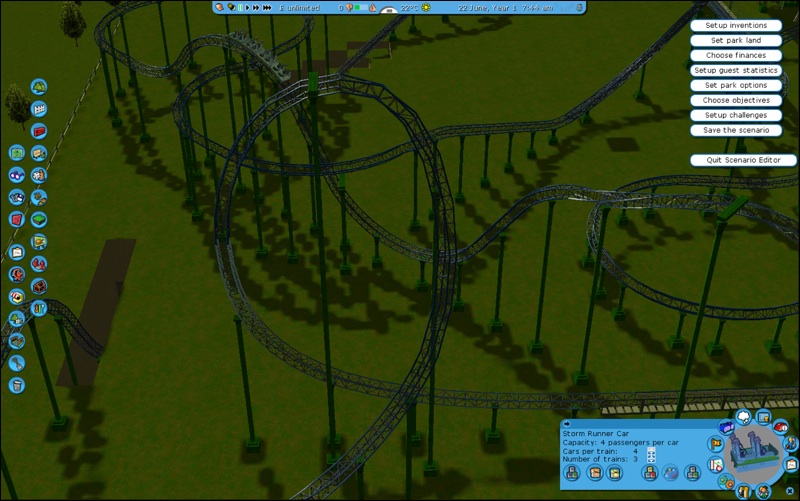Pause the game with the pause control
The width and height of the screenshot is (800, 501).
[x=240, y=8]
